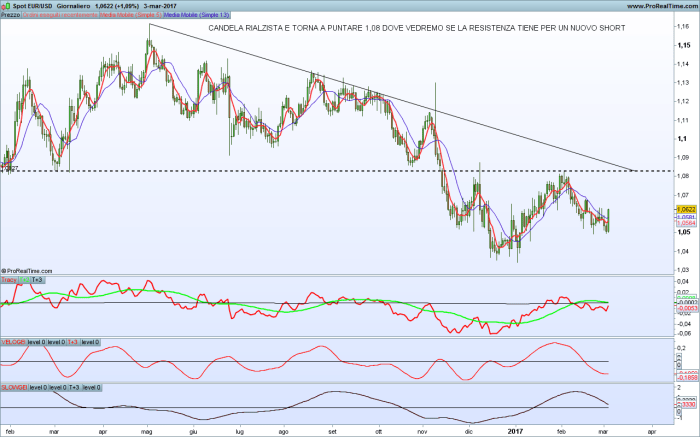Select the CANDELA RIALZISTA text annotation
Image resolution: width=700 pixels, height=437 pixels.
(416, 29)
